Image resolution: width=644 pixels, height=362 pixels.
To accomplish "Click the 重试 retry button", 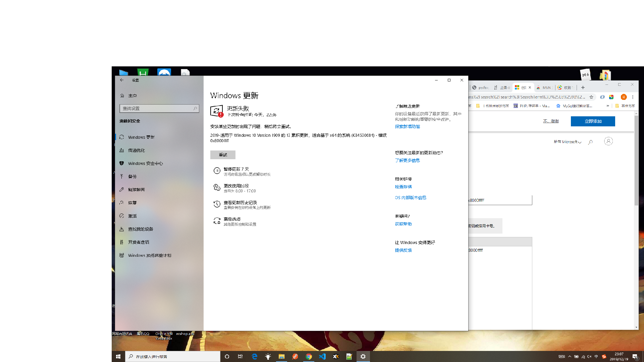I will tap(223, 155).
